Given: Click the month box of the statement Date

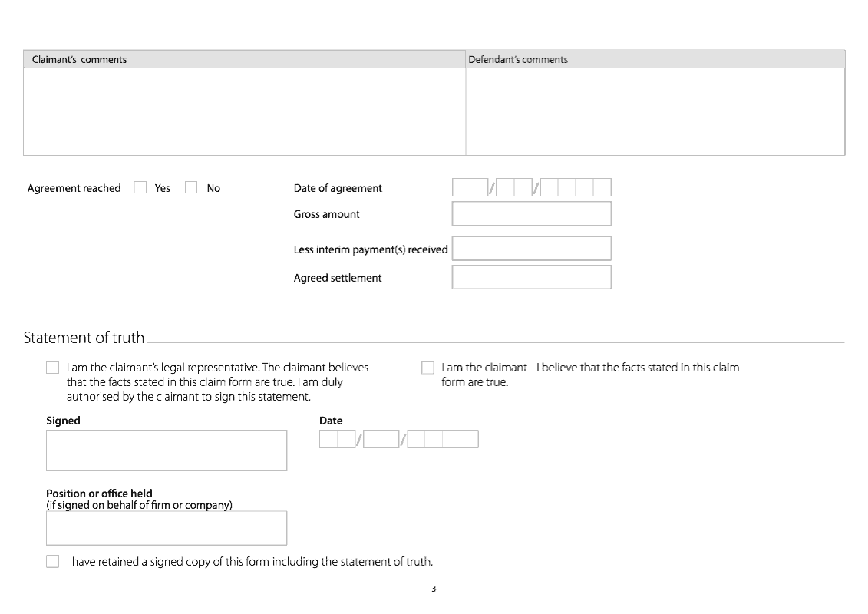Looking at the screenshot, I should pos(381,439).
